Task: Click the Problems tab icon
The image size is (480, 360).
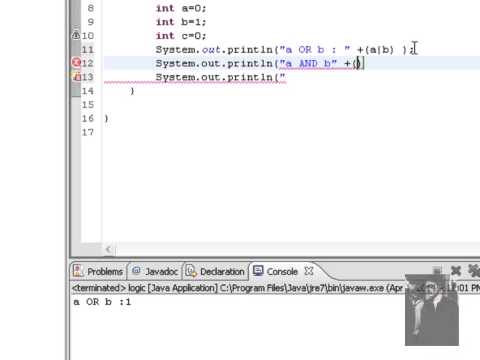Action: coord(78,271)
